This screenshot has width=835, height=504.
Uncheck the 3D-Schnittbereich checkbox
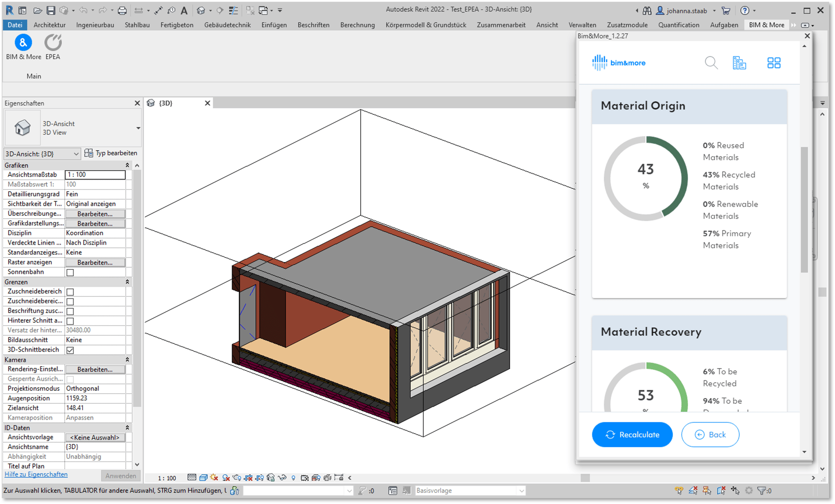[x=70, y=350]
